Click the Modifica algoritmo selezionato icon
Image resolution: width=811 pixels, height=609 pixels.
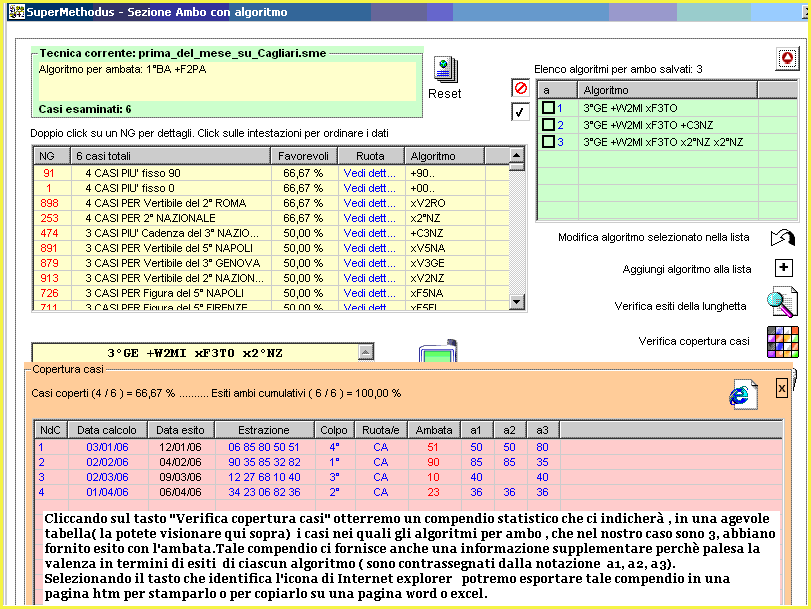(x=783, y=238)
